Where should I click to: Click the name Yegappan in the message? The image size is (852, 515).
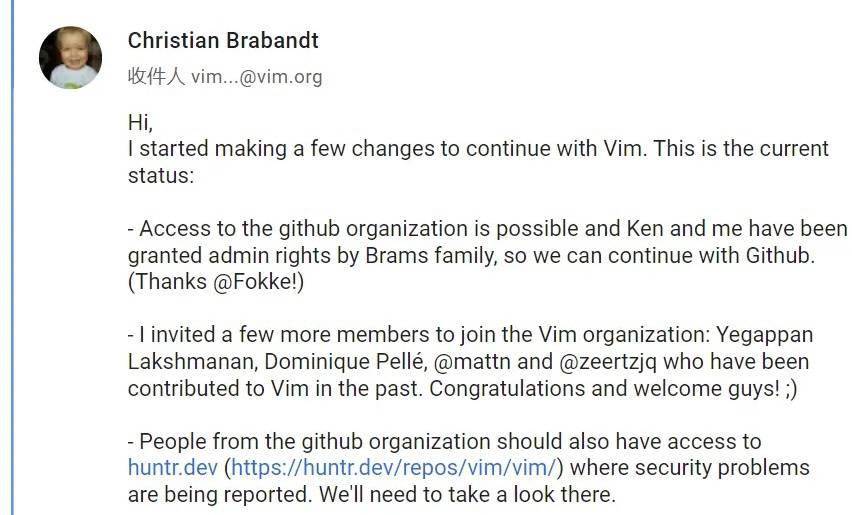[x=765, y=335]
